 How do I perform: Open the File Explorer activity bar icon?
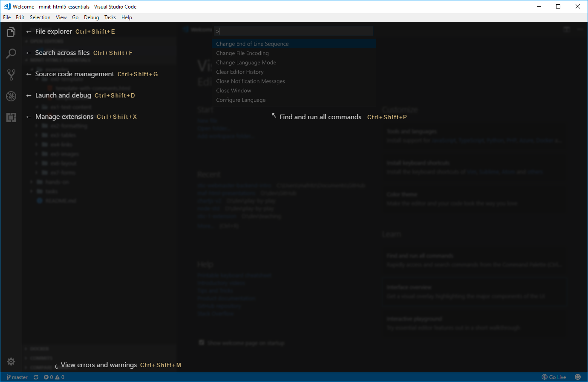(11, 32)
